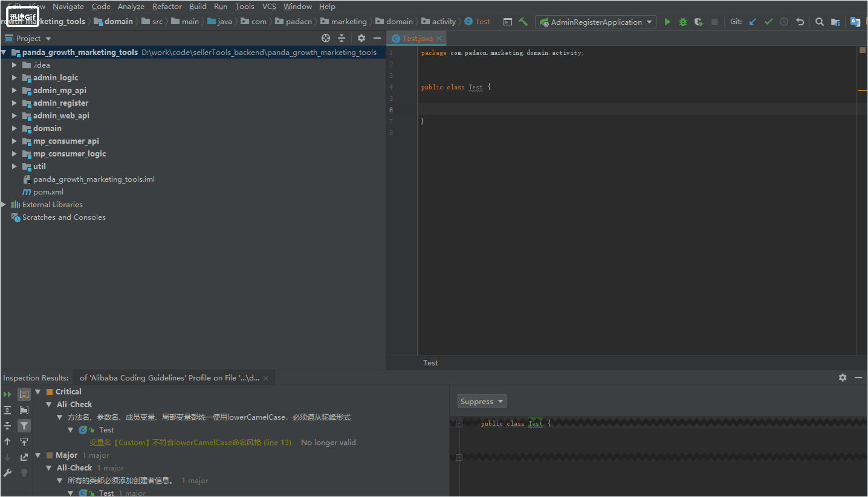The height and width of the screenshot is (497, 868).
Task: Click the Critical severity orange color square
Action: (x=50, y=392)
